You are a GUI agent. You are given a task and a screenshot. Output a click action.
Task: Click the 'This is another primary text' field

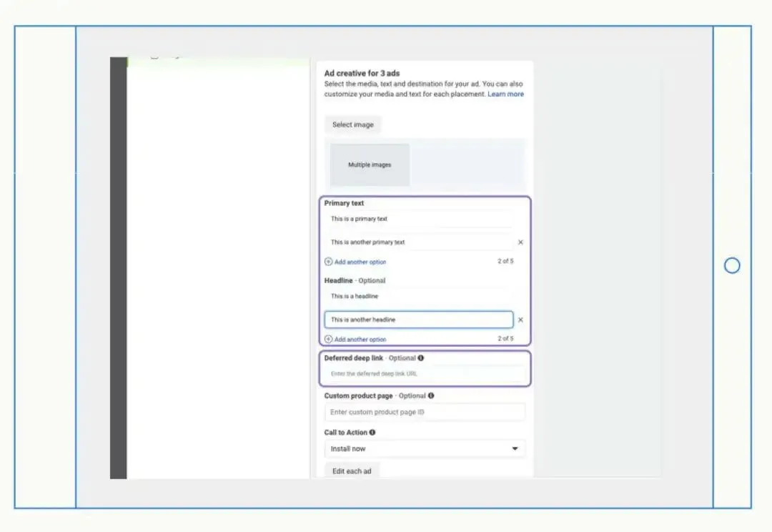coord(419,242)
